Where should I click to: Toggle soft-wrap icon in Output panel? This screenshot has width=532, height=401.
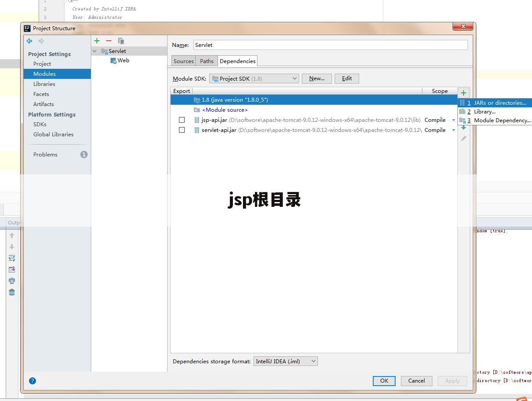click(12, 258)
